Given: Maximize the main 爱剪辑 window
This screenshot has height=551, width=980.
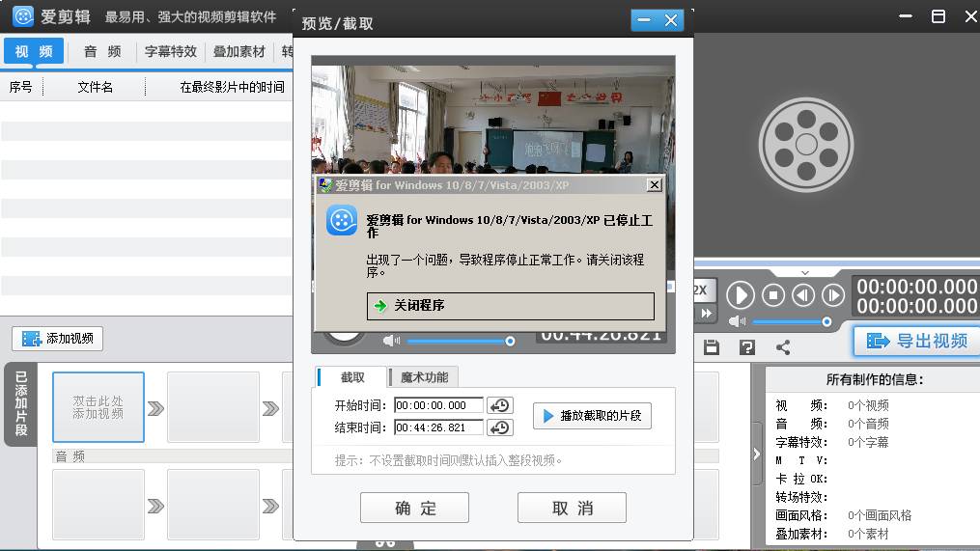Looking at the screenshot, I should pyautogui.click(x=938, y=16).
